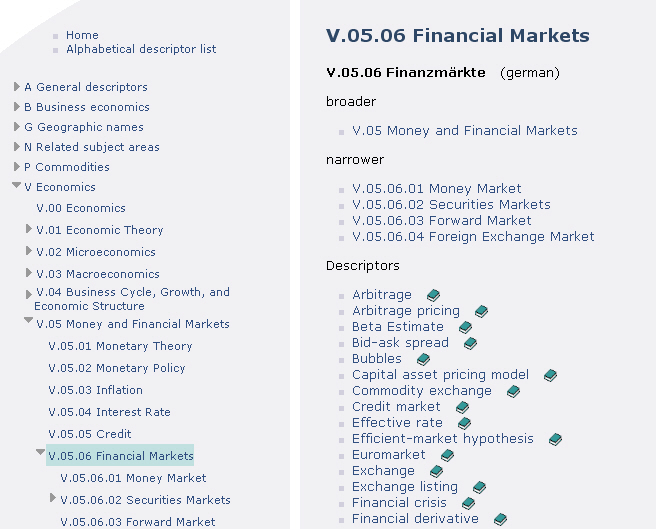The height and width of the screenshot is (529, 656).
Task: Collapse the V Economics tree node
Action: (x=17, y=186)
